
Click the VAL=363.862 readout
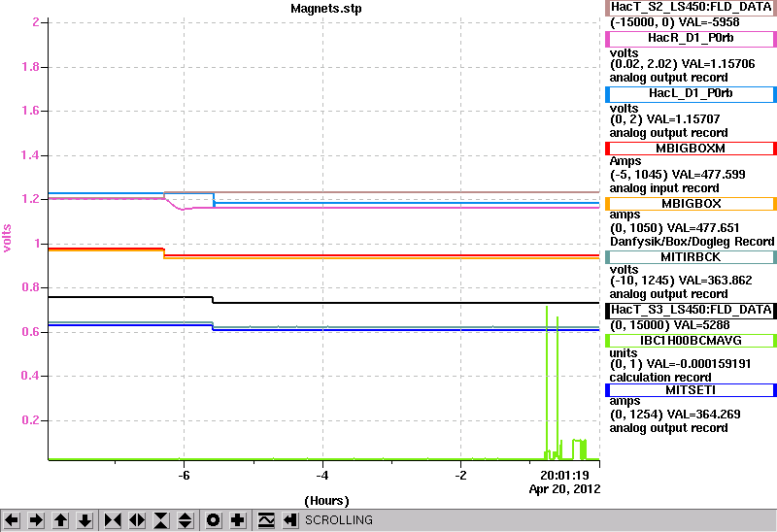(x=715, y=281)
